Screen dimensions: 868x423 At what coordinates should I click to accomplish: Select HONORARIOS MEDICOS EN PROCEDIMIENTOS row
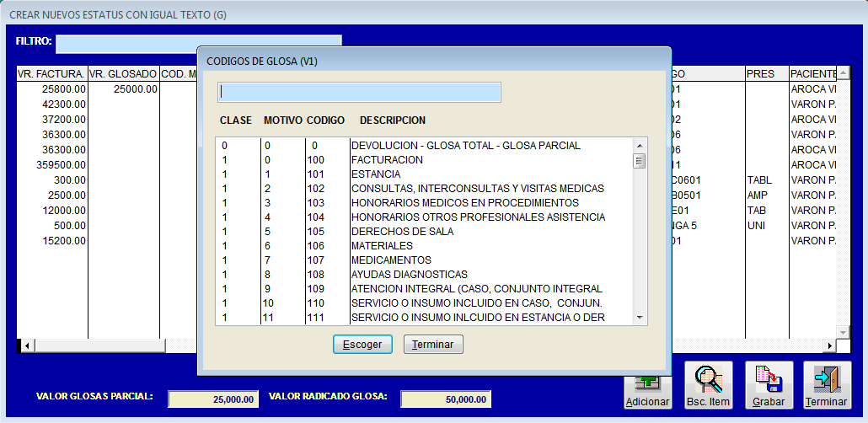coord(425,202)
